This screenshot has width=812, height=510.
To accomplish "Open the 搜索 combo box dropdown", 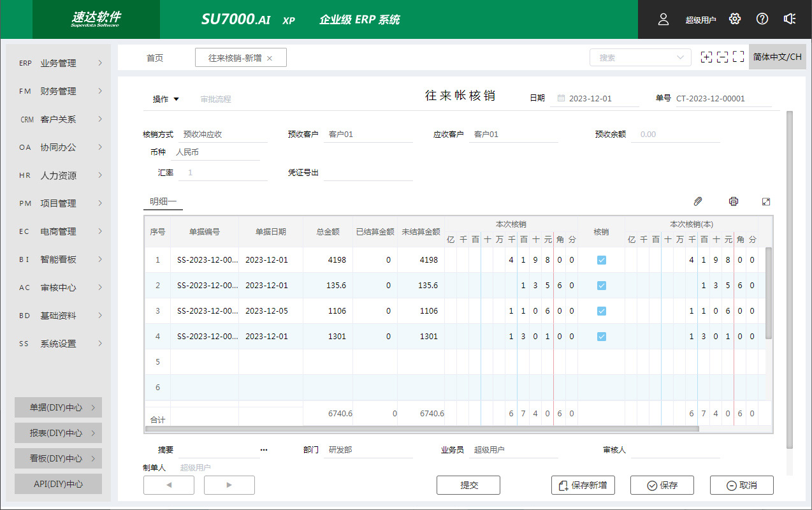I will click(x=679, y=57).
